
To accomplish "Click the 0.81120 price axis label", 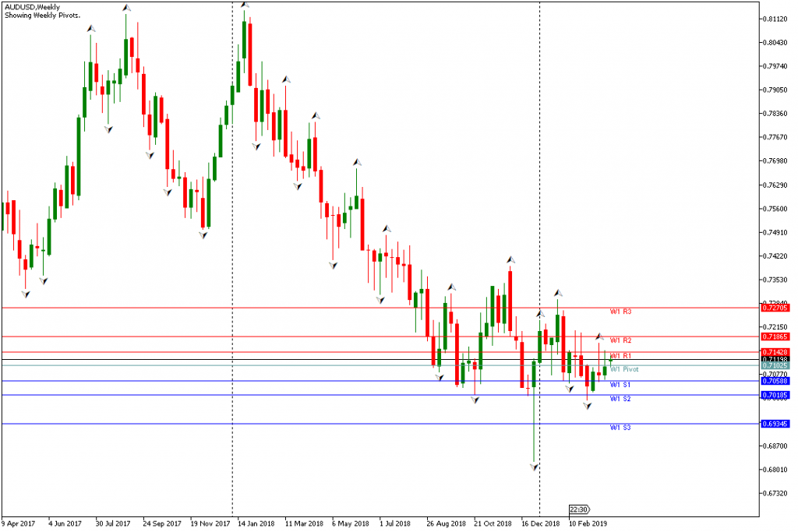I will pos(775,19).
